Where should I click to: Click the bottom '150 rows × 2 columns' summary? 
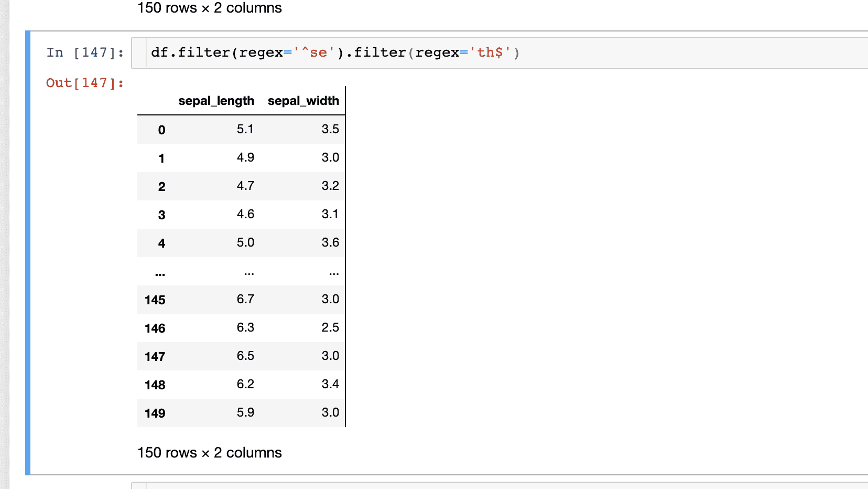click(210, 453)
